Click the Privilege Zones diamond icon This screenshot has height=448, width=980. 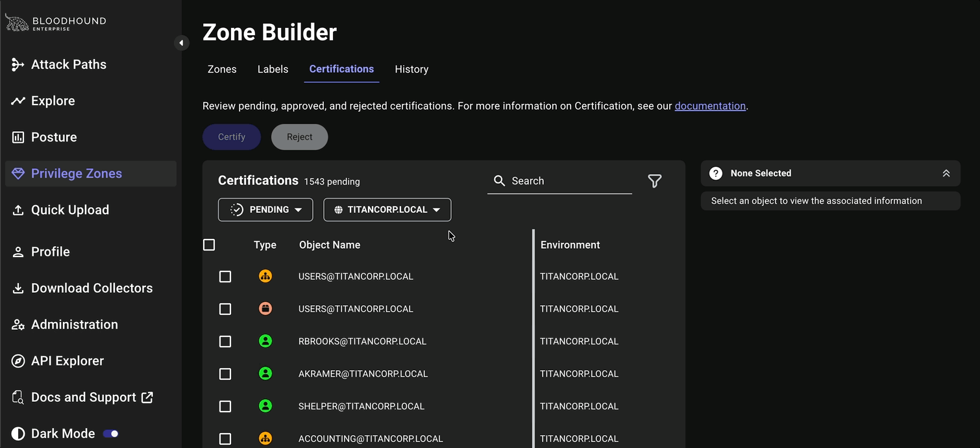click(x=18, y=173)
